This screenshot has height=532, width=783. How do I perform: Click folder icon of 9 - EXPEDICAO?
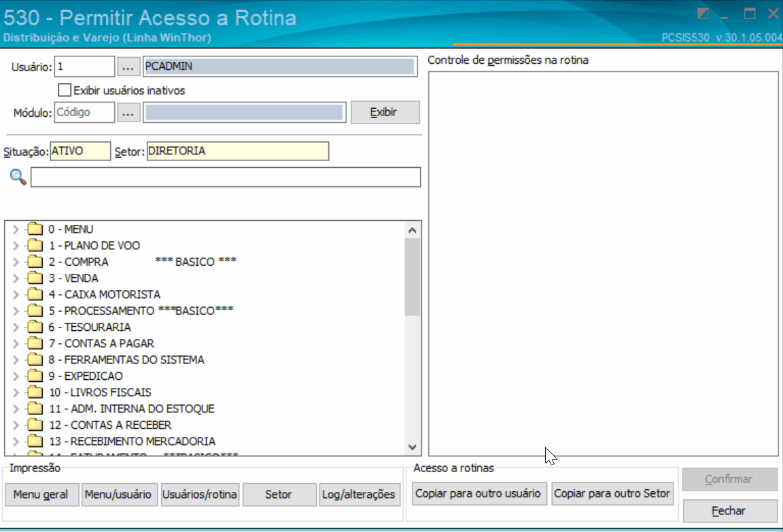pos(35,376)
